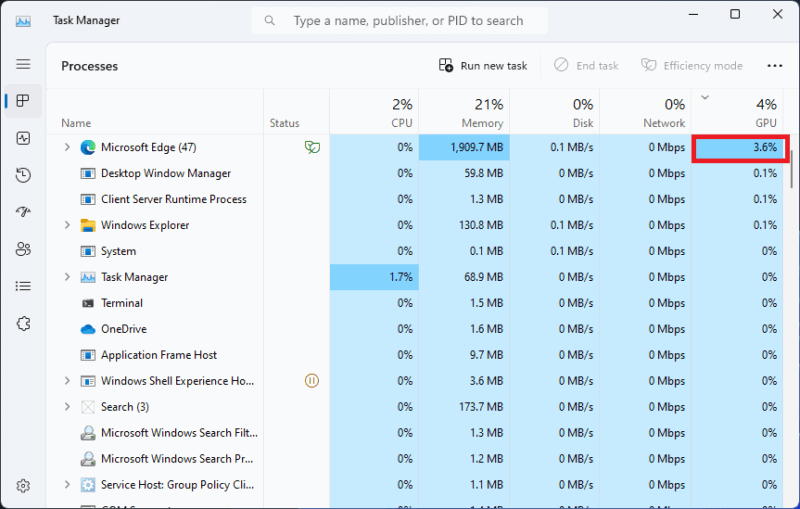Select the Client Server Runtime Process row
Screen dimensions: 800x509
(415, 199)
